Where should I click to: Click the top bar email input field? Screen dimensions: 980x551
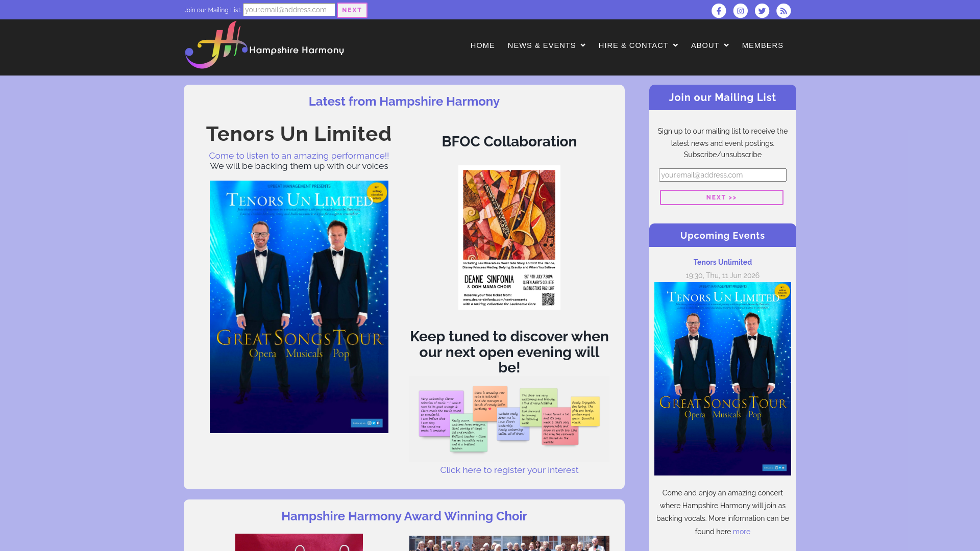(289, 10)
